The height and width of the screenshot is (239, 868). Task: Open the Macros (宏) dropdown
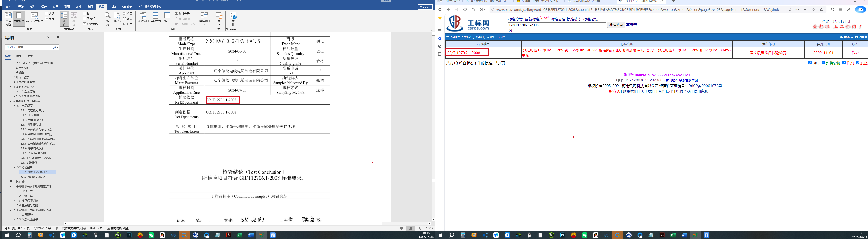219,19
